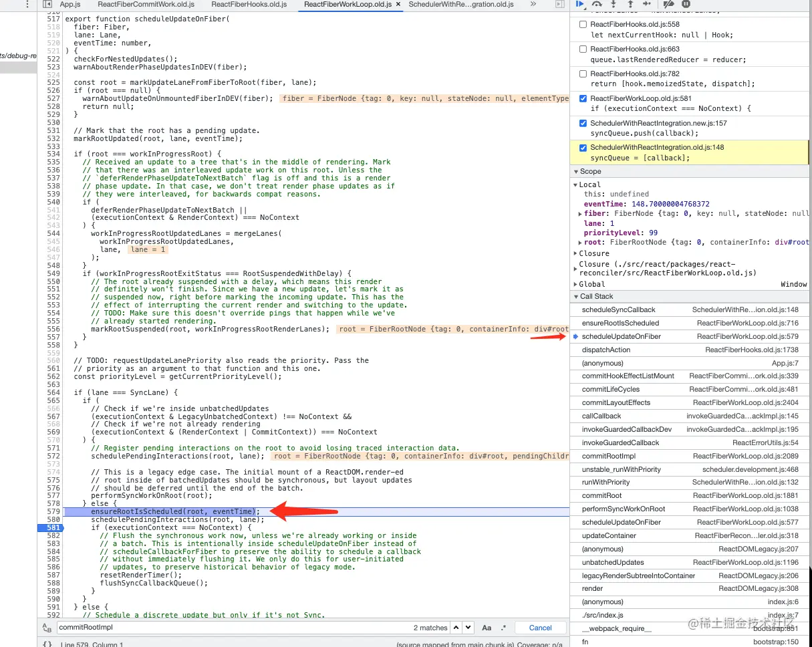Select commitLifeCycles stack frame
Screen dimensions: 812x647
690,389
